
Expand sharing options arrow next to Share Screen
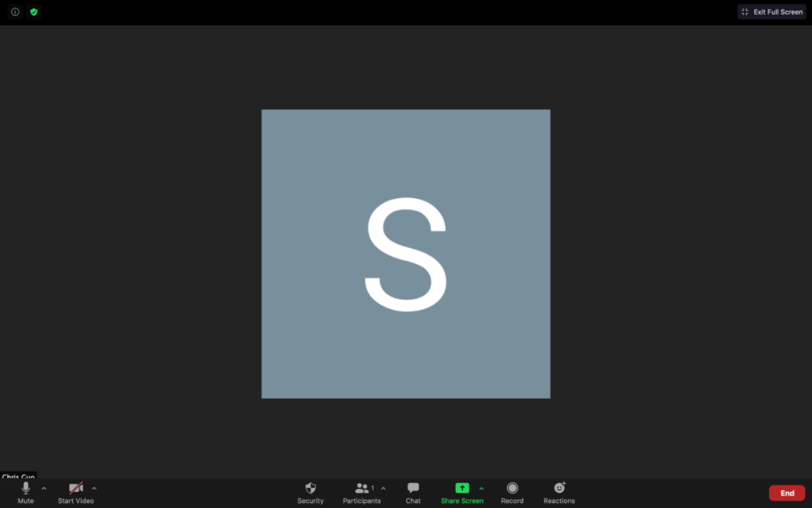click(x=482, y=488)
